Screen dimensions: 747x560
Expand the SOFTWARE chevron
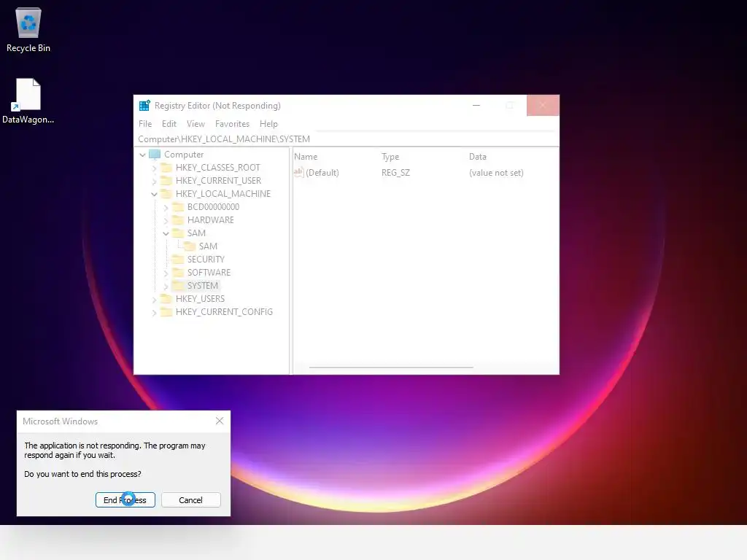point(166,273)
